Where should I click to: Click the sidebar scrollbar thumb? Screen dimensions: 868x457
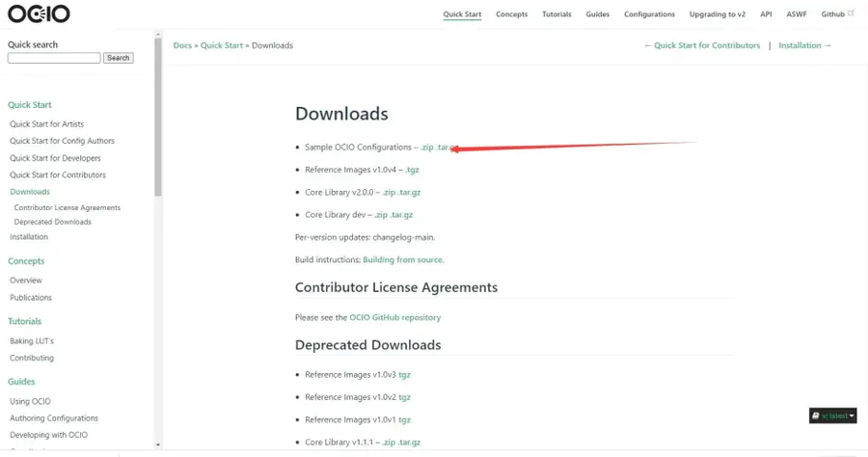point(158,117)
